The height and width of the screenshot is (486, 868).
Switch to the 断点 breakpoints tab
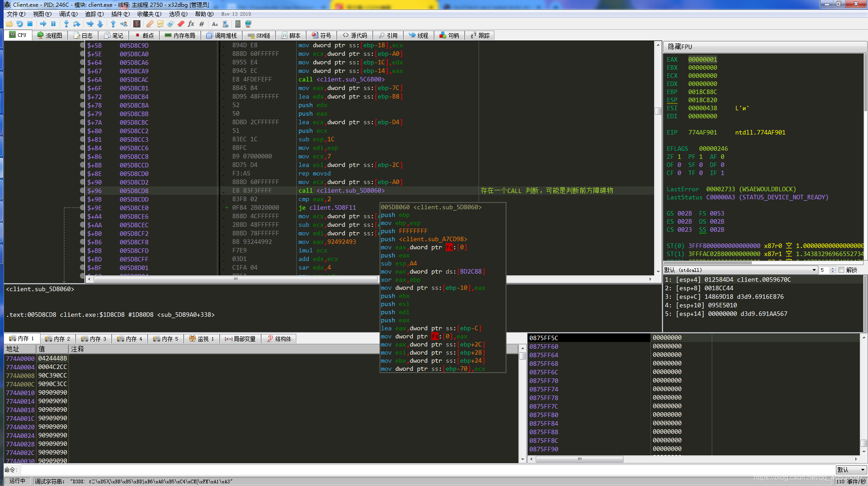(x=145, y=36)
